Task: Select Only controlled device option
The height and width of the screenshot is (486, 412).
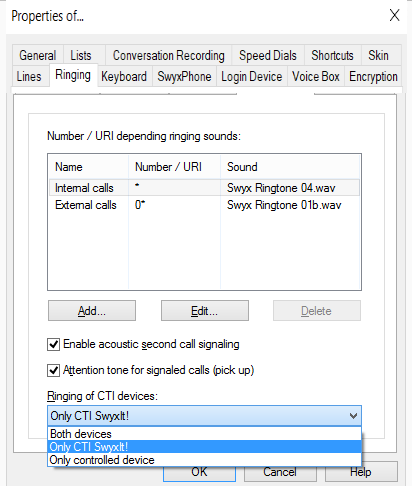Action: click(x=204, y=460)
